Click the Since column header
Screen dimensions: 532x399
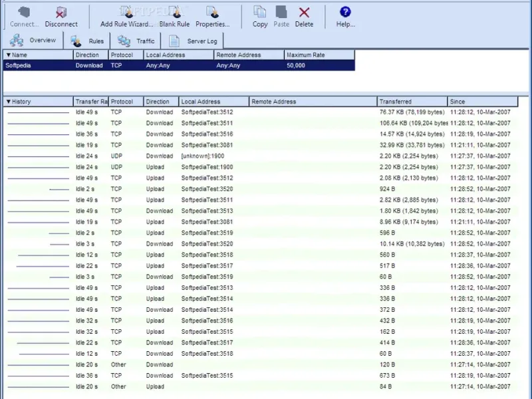[x=482, y=102]
